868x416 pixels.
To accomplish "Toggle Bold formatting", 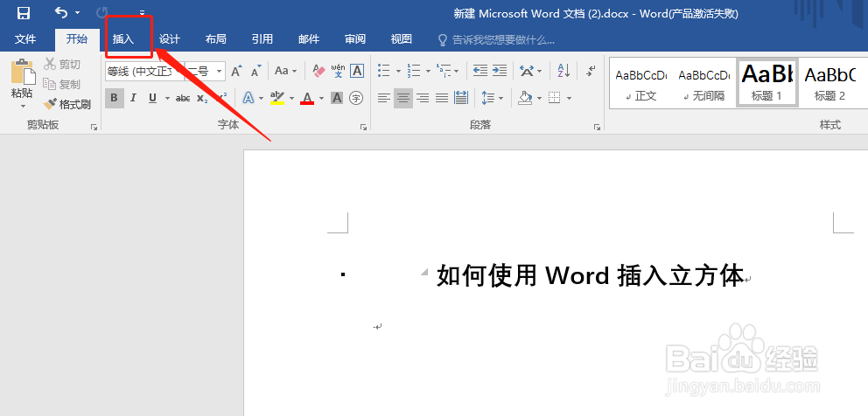I will pos(114,98).
